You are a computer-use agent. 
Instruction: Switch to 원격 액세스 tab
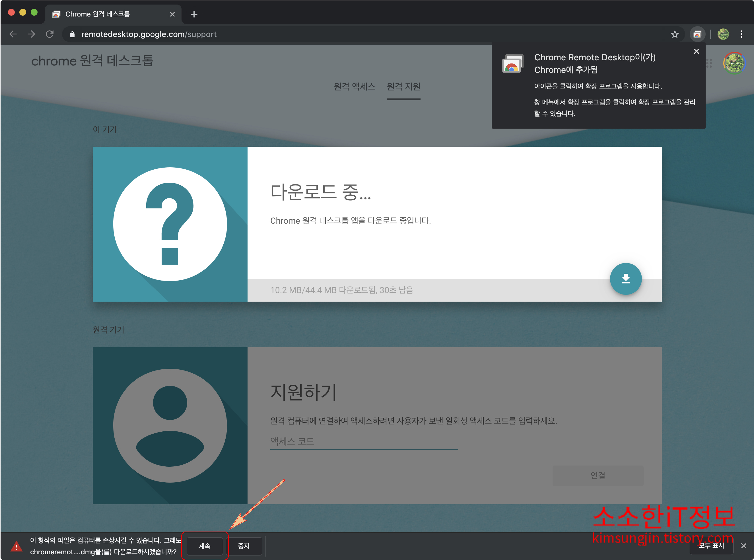point(354,87)
